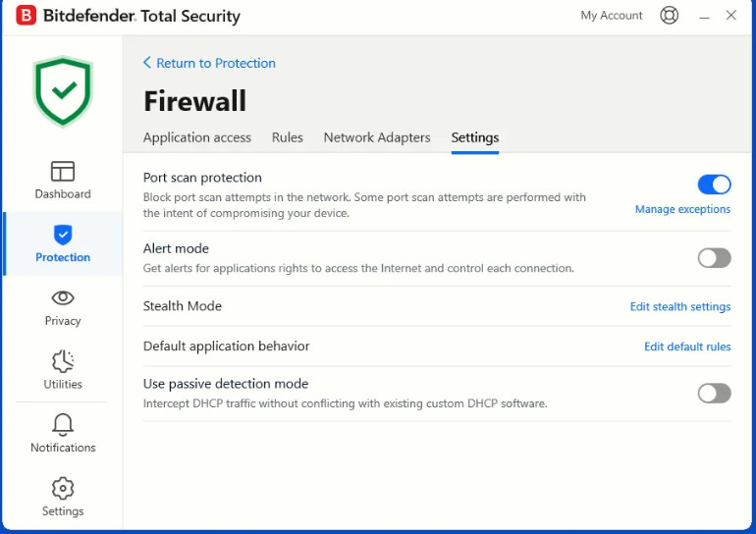Viewport: 756px width, 534px height.
Task: Click the Dashboard label in sidebar
Action: tap(63, 193)
